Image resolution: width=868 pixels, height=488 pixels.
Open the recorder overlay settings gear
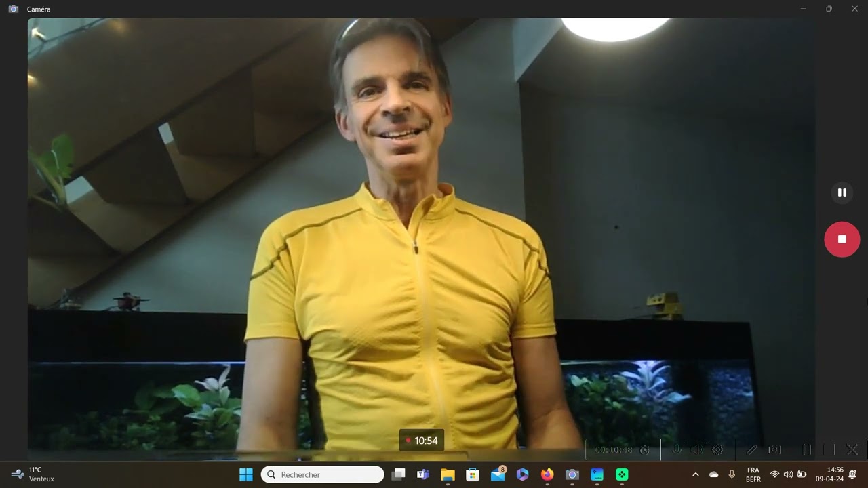(717, 449)
